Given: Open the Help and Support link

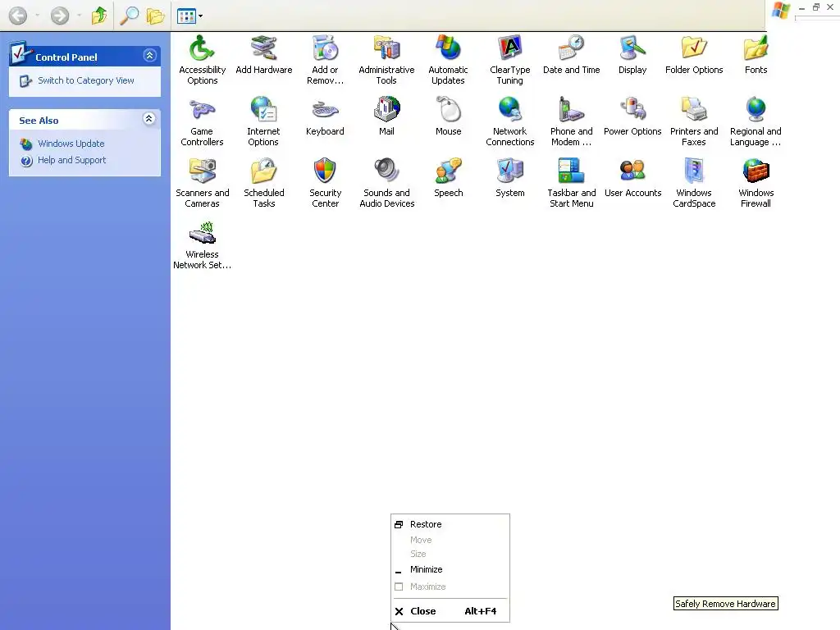Looking at the screenshot, I should pyautogui.click(x=72, y=160).
